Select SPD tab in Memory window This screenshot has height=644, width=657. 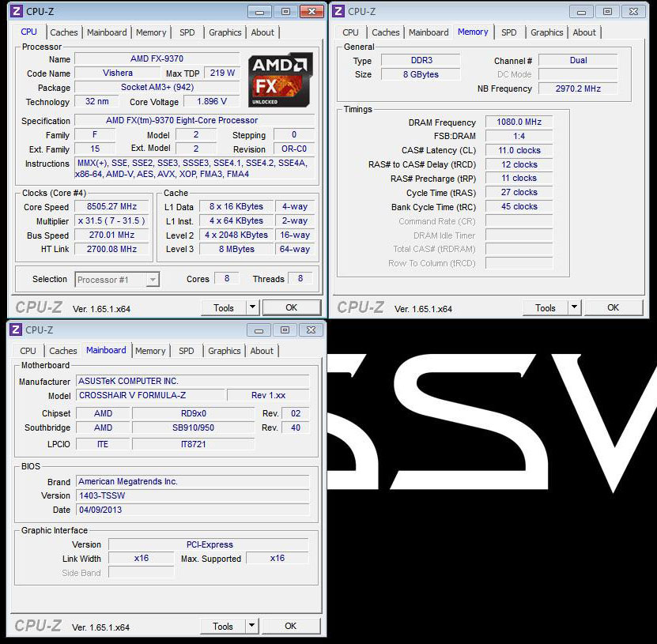pyautogui.click(x=508, y=32)
